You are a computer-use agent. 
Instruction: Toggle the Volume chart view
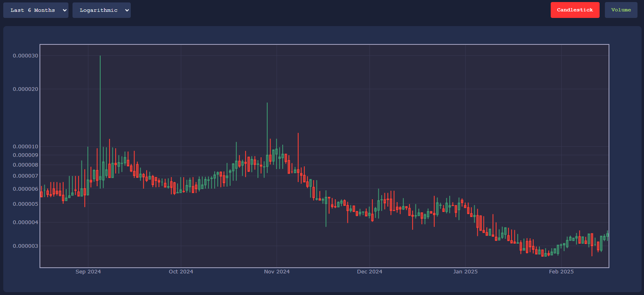[621, 10]
